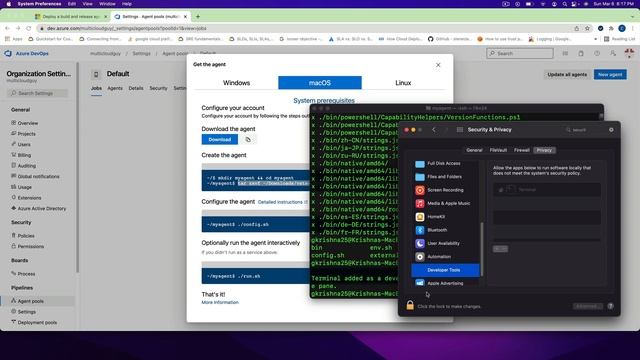
Task: Select HomeKit in the privacy list
Action: (x=446, y=217)
